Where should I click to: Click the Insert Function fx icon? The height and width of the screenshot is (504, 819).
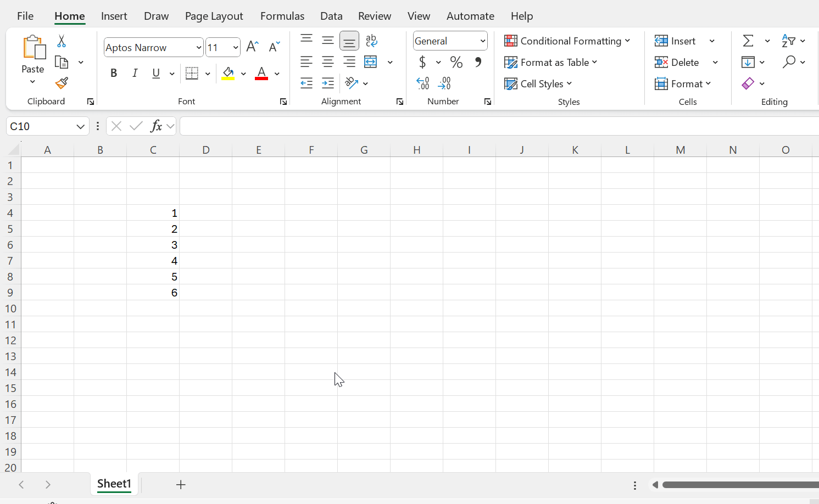(156, 126)
